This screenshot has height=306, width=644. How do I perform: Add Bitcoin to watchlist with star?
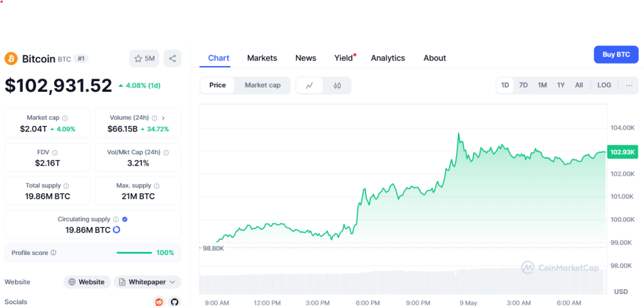click(144, 59)
